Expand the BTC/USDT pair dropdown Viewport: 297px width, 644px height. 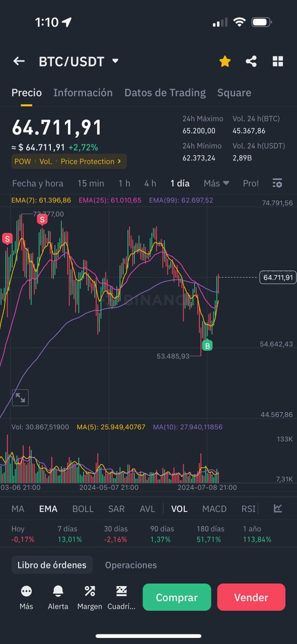tap(115, 61)
